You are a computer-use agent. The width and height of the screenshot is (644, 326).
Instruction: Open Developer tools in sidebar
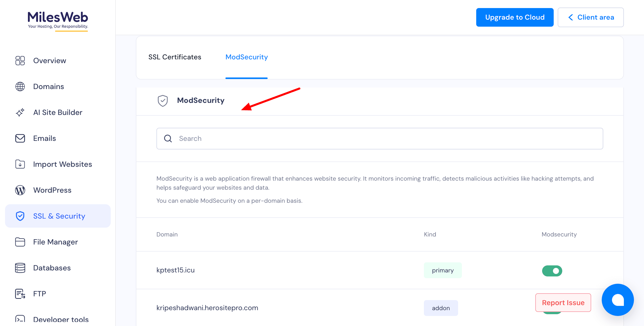point(61,319)
